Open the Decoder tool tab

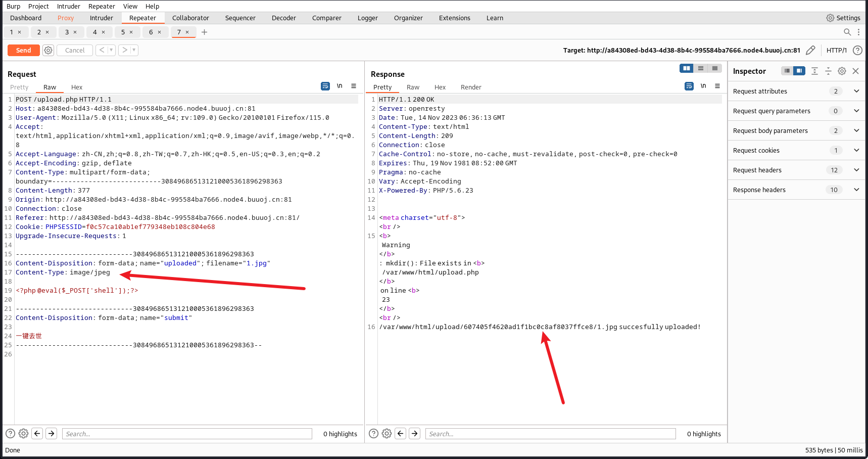[284, 18]
